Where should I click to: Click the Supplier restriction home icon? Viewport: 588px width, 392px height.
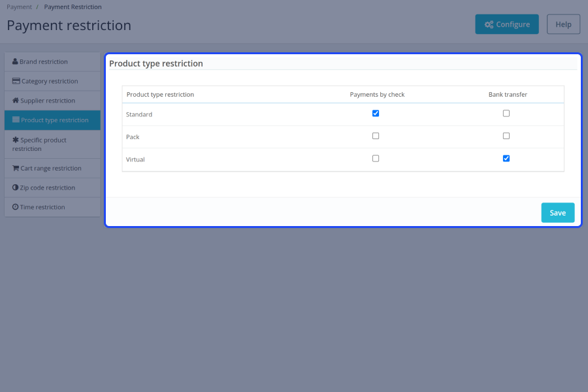coord(16,100)
